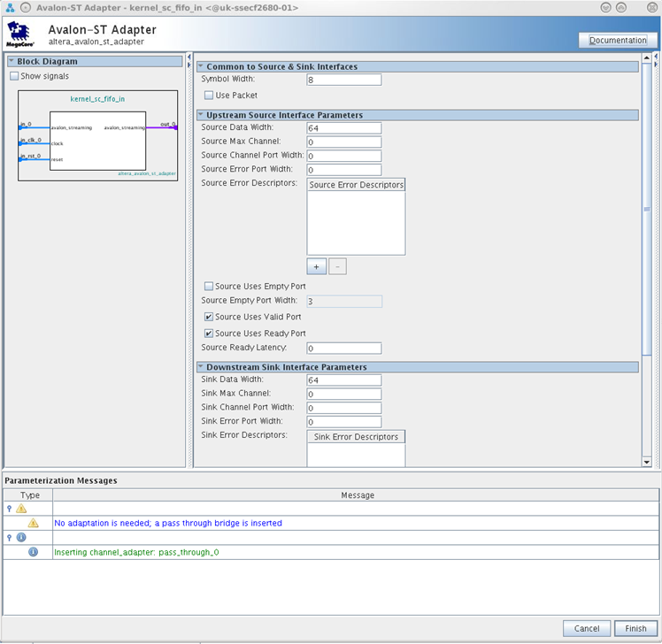Collapse Common to Source & Sink Interfaces section
This screenshot has width=662, height=644.
pyautogui.click(x=201, y=66)
